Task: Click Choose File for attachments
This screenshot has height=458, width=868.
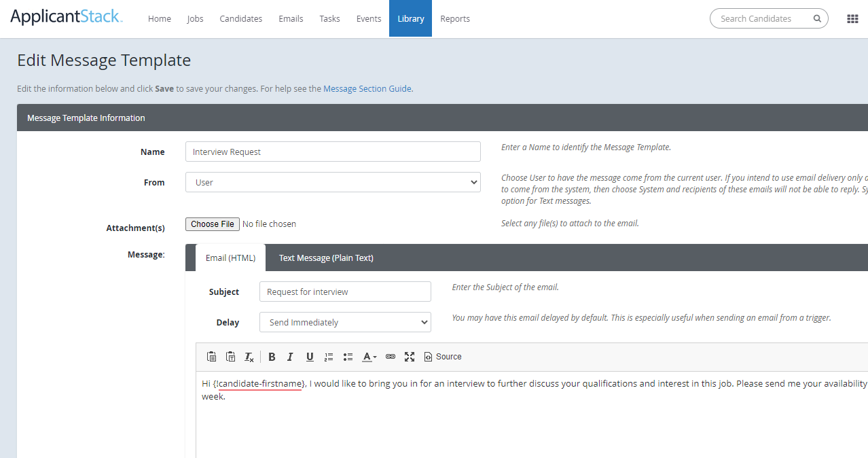Action: pyautogui.click(x=212, y=224)
